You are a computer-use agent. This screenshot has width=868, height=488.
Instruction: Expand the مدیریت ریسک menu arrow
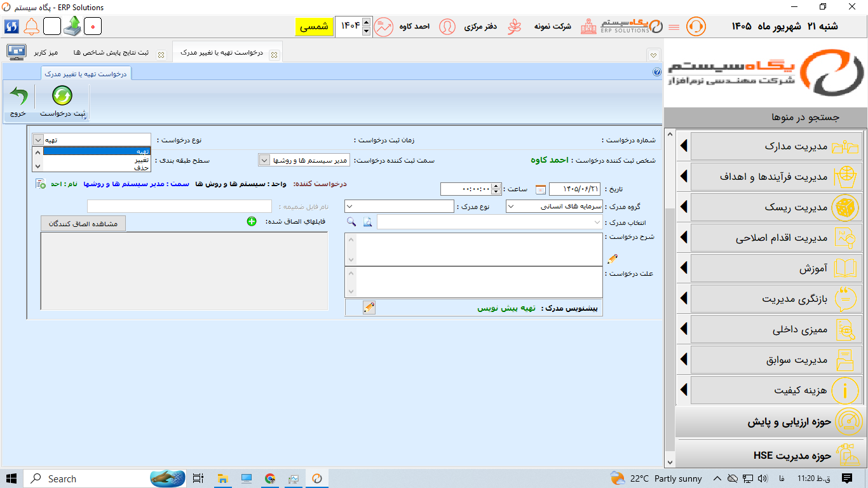coord(684,208)
